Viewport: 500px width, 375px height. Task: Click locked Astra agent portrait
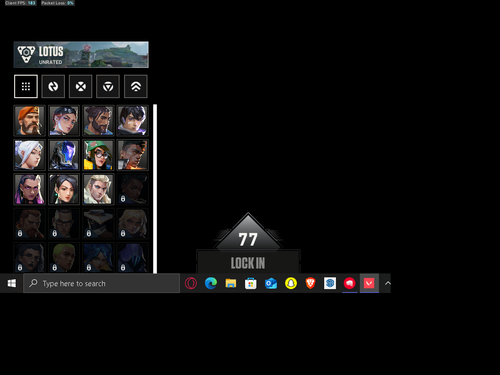(133, 189)
